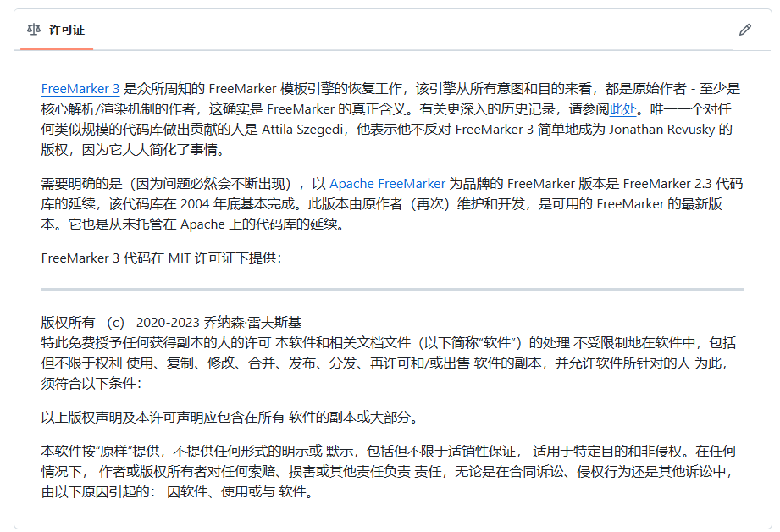Select the 许可证 tab
The height and width of the screenshot is (532, 780).
(56, 30)
